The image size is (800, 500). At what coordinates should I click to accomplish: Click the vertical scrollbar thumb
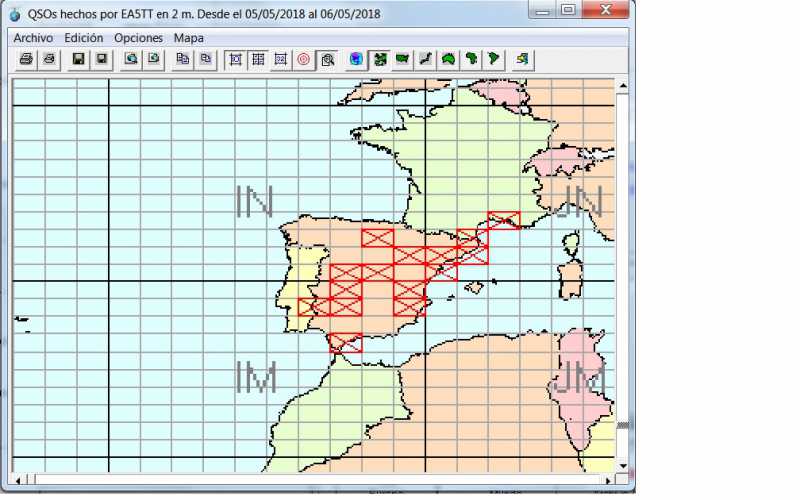622,426
